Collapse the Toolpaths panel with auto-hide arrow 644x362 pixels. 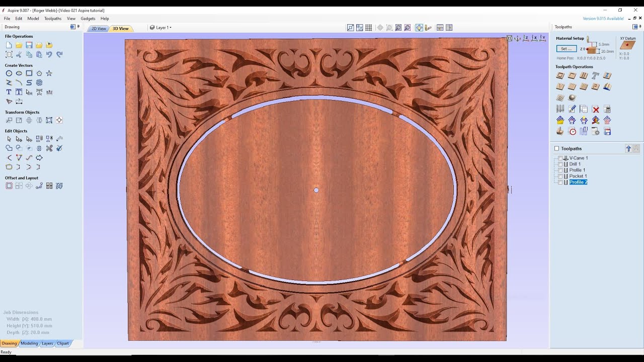tap(634, 27)
